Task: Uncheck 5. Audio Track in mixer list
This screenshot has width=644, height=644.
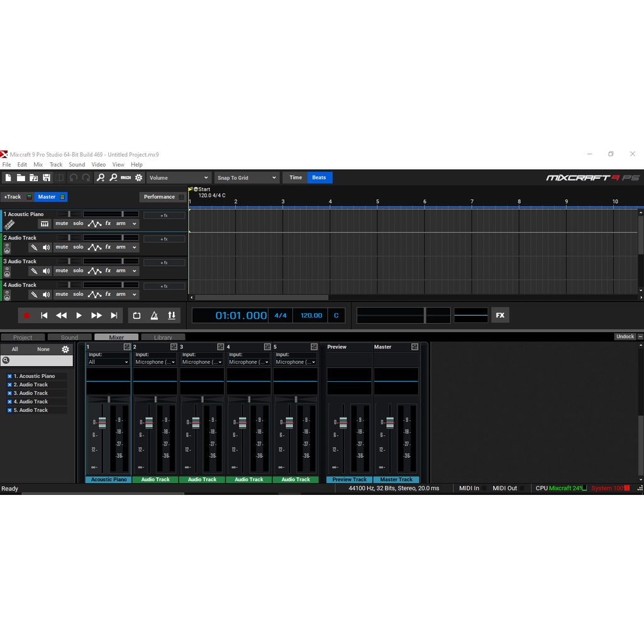Action: 9,410
